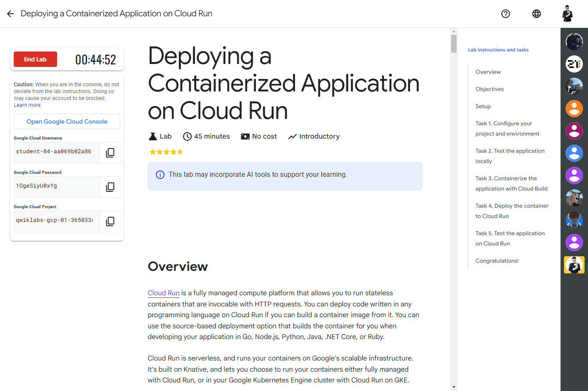Open the Cloud Run hyperlink
The width and height of the screenshot is (588, 391).
164,293
